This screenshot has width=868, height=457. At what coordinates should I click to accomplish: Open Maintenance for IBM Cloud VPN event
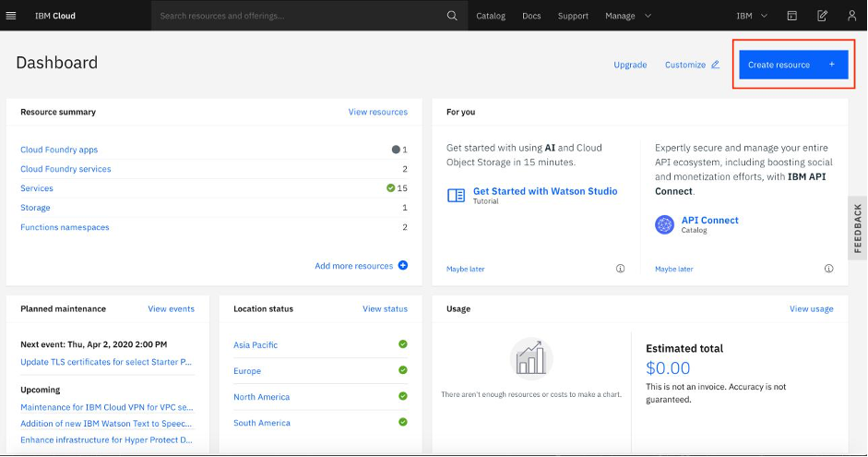coord(107,407)
